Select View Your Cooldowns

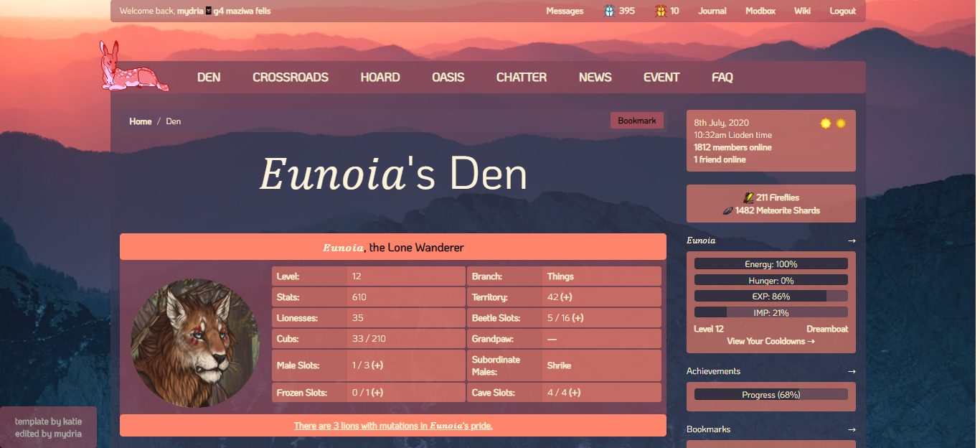click(771, 341)
